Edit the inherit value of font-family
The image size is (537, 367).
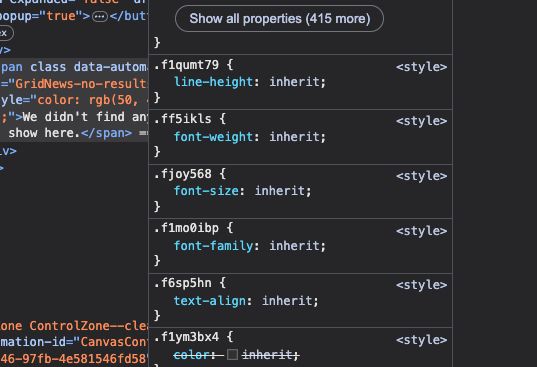295,246
